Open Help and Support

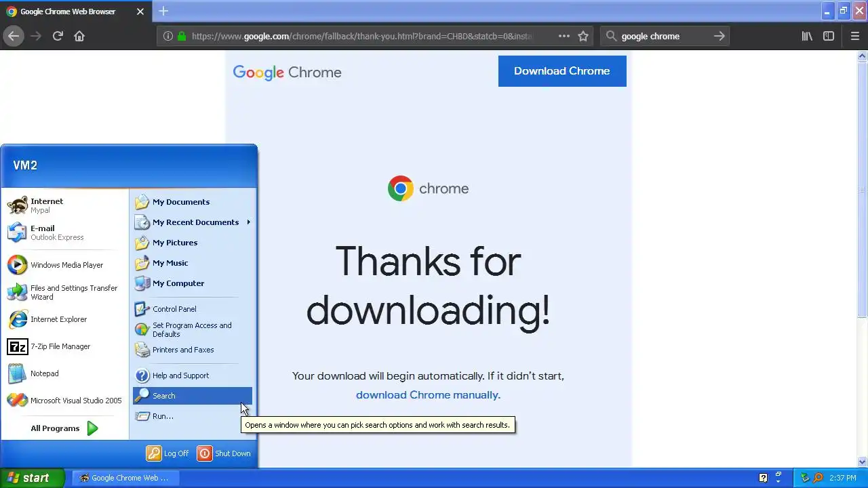tap(193, 375)
